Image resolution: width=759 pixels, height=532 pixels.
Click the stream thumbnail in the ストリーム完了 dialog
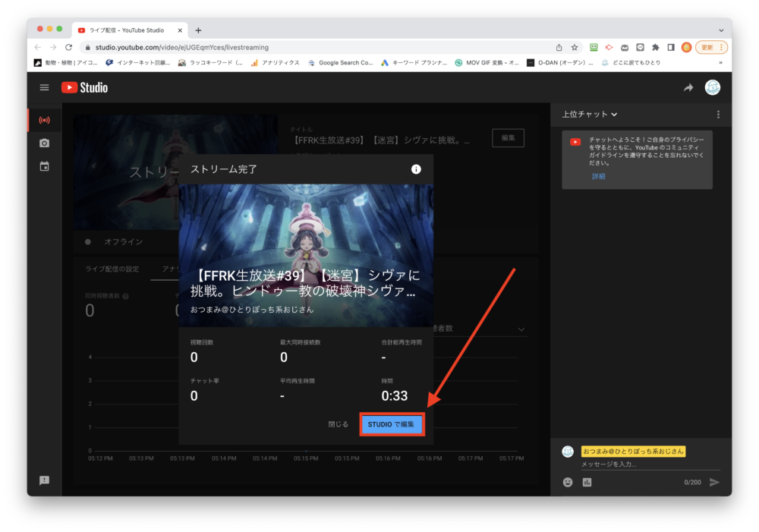pos(306,256)
